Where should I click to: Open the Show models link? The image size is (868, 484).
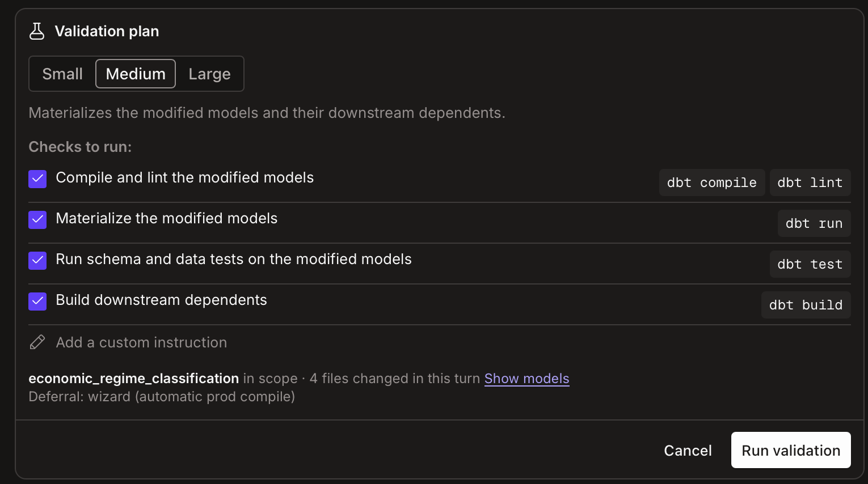pyautogui.click(x=526, y=379)
